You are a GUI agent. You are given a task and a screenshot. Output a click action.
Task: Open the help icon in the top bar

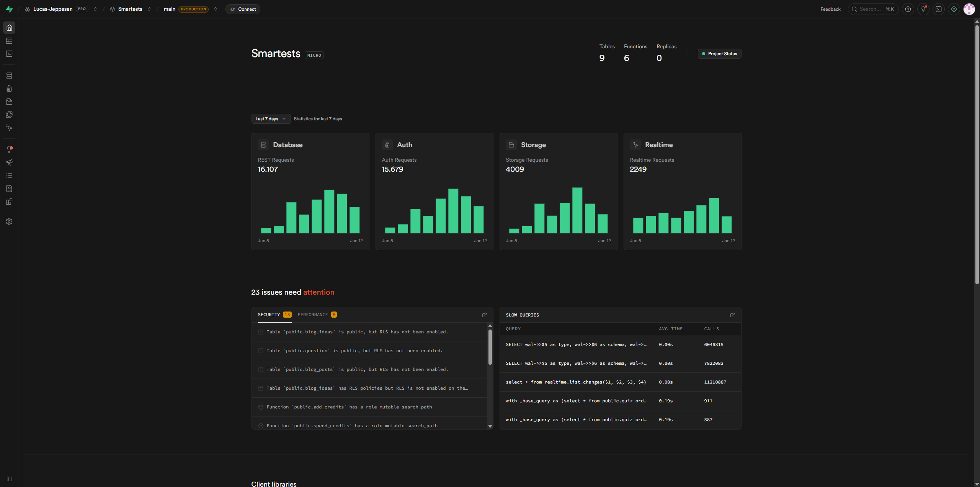[908, 9]
